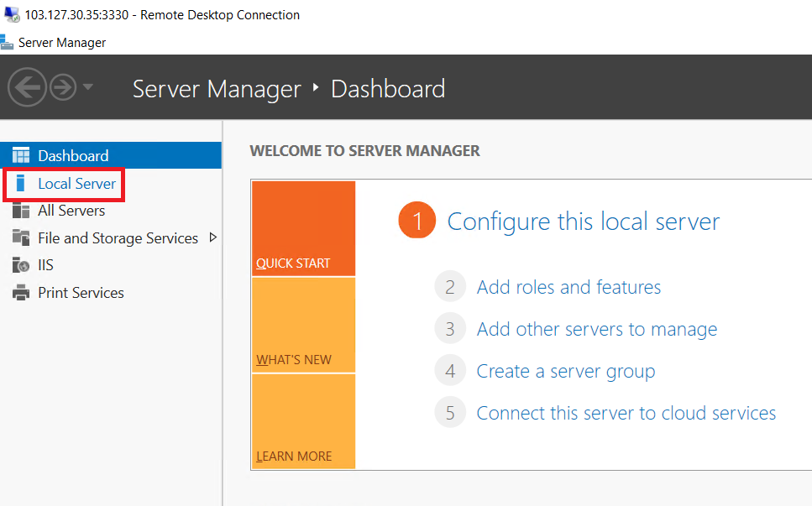Image resolution: width=812 pixels, height=506 pixels.
Task: Click the back navigation arrow
Action: coord(27,87)
